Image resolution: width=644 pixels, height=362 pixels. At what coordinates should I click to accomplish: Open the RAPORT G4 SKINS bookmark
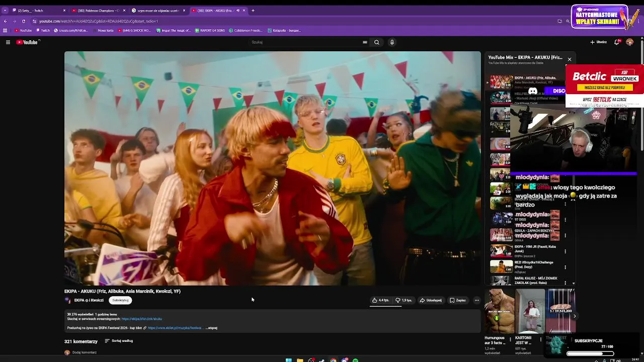pos(210,31)
